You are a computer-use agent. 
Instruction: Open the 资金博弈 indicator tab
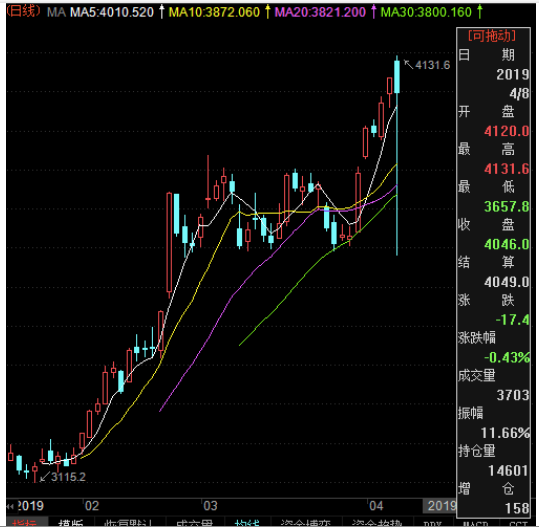(x=306, y=523)
